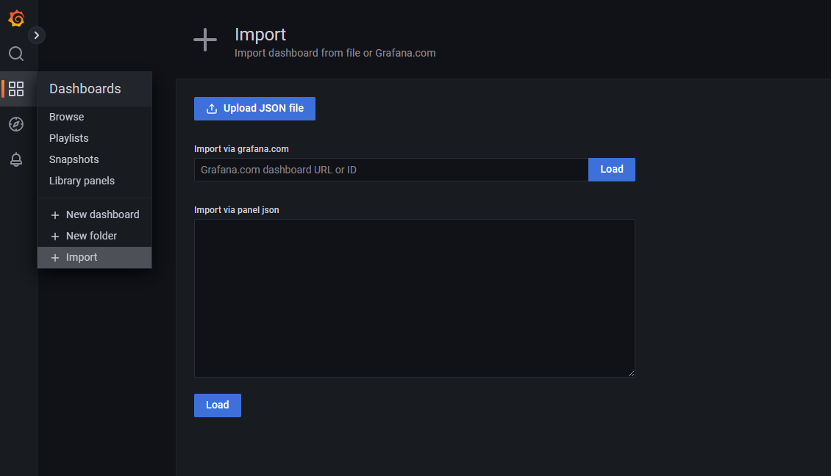This screenshot has height=476, width=832.
Task: Click the Dashboards grid icon in sidebar
Action: (16, 89)
